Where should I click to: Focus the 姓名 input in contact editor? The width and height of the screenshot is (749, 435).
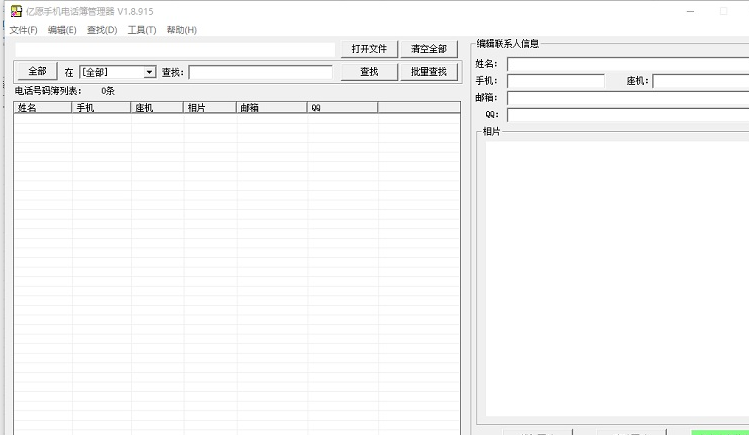pyautogui.click(x=628, y=64)
